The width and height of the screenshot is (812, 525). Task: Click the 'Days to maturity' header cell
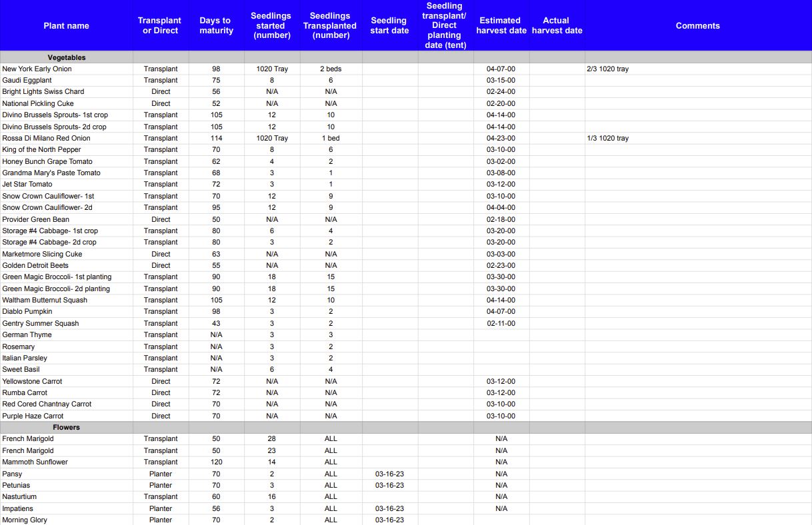point(216,25)
